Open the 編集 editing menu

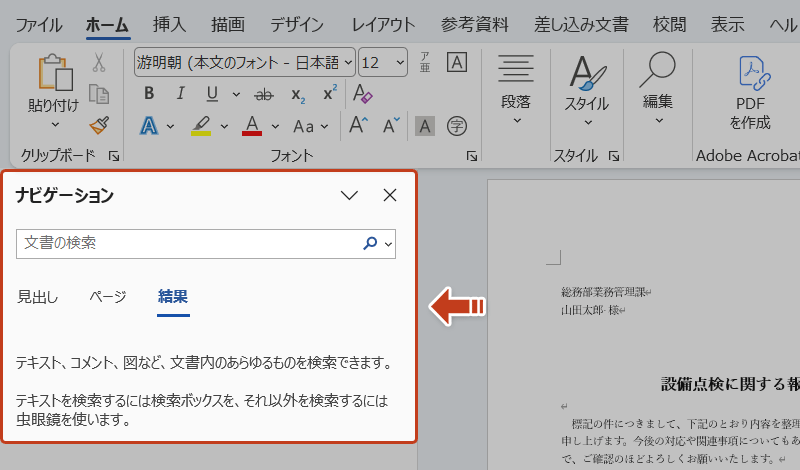[x=658, y=88]
